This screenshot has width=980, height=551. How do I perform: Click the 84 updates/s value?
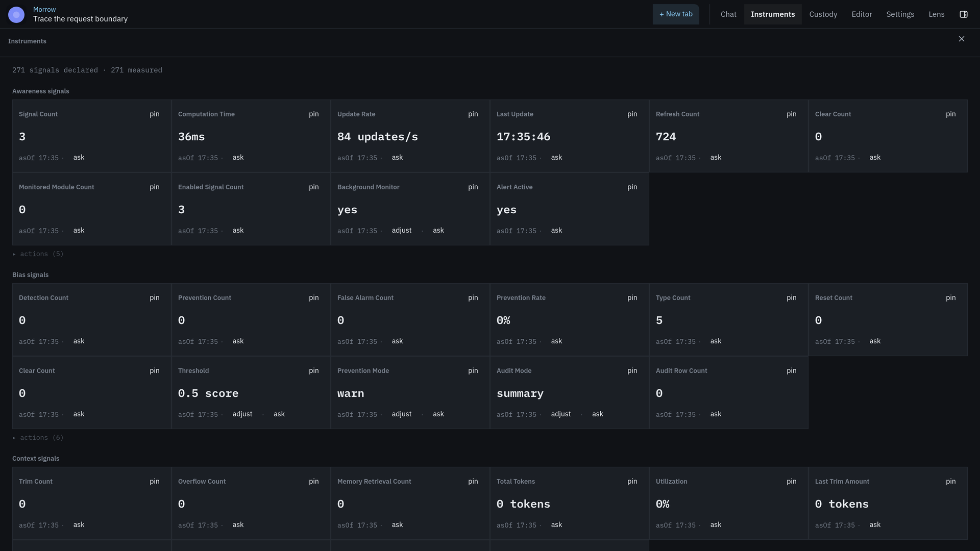point(378,137)
